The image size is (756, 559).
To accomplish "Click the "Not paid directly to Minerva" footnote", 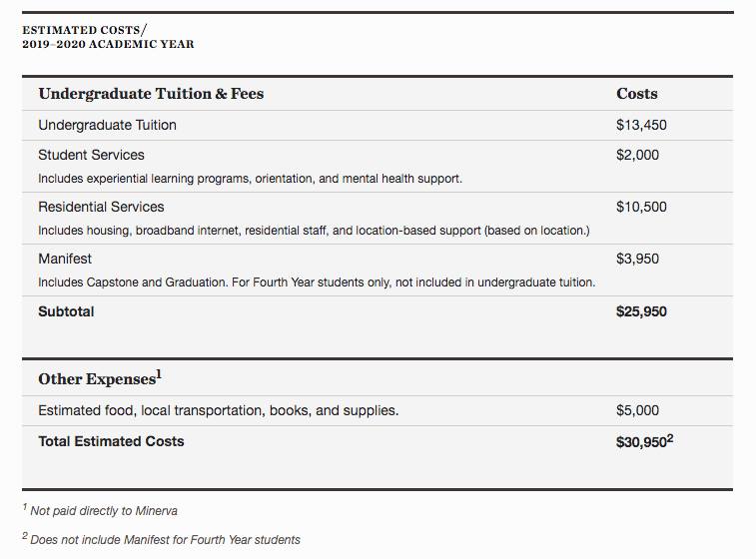I will point(103,511).
